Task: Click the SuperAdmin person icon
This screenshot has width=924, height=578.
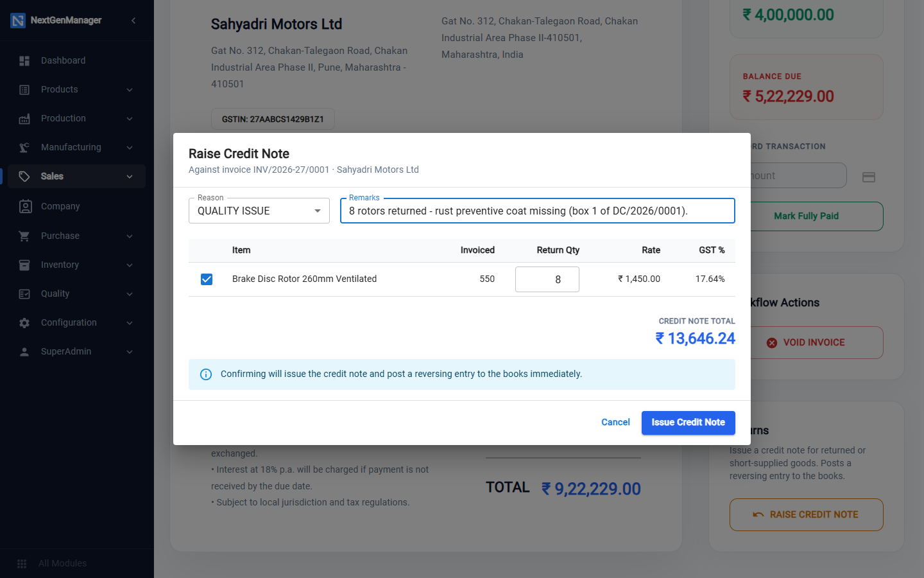Action: pyautogui.click(x=24, y=351)
